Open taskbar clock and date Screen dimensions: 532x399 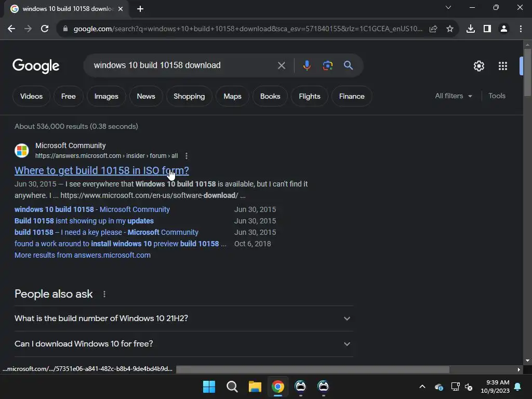[x=495, y=387]
